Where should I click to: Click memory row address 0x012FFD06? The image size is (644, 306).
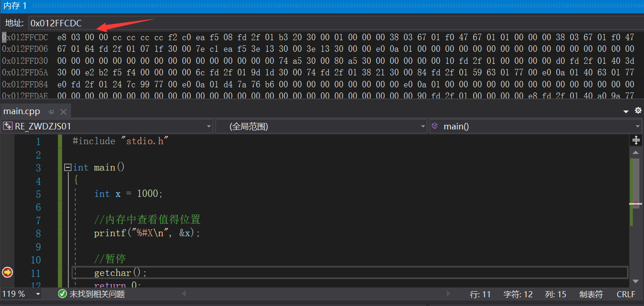[x=25, y=49]
